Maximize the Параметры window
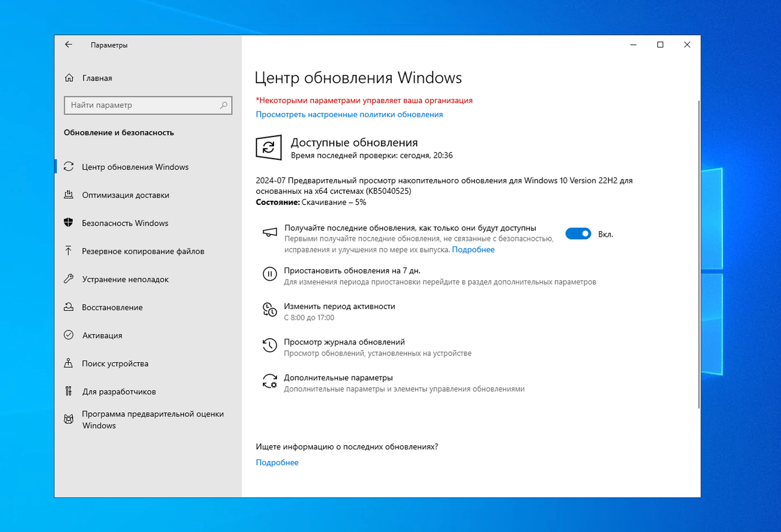Screen dimensions: 781x532 [x=660, y=45]
